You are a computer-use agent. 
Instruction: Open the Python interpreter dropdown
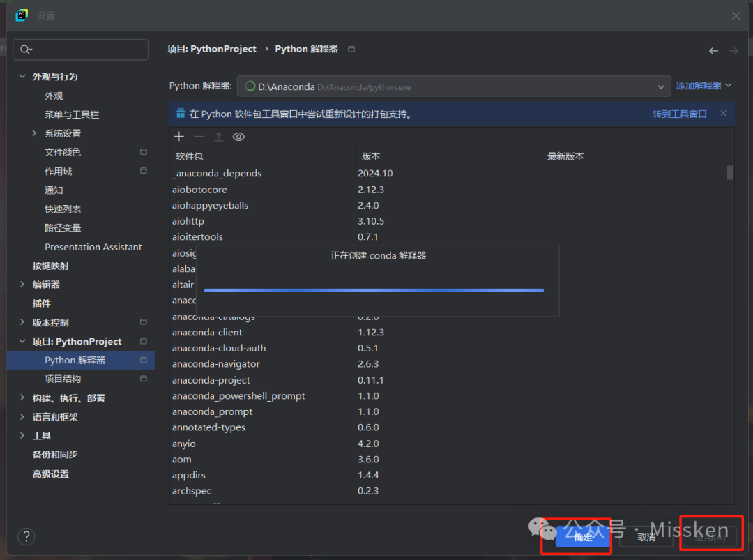(x=454, y=86)
